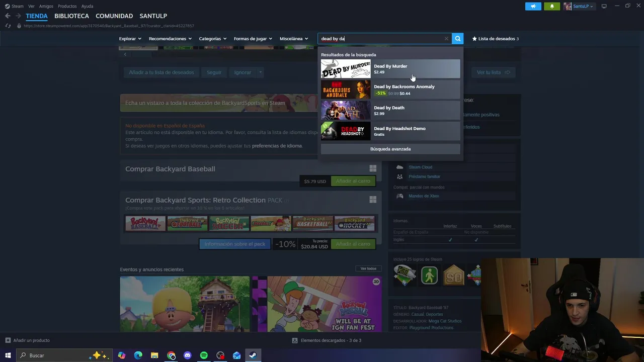The width and height of the screenshot is (644, 362).
Task: Click Añadir a tu lista de deseados
Action: pyautogui.click(x=161, y=72)
